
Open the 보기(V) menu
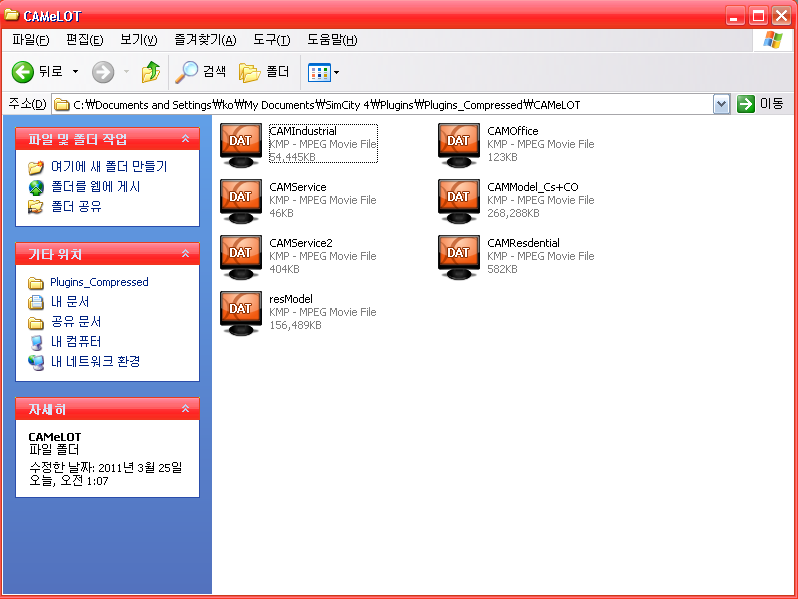138,40
